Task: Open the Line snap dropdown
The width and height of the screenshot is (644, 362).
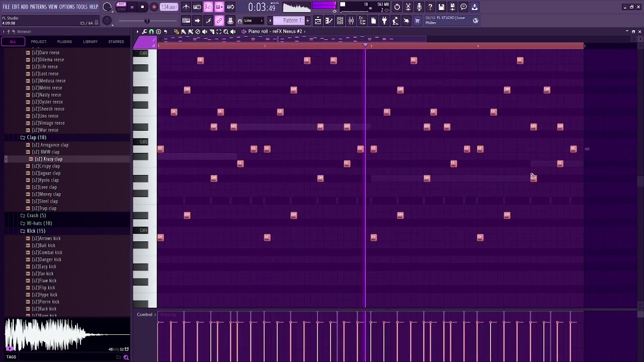Action: [253, 21]
